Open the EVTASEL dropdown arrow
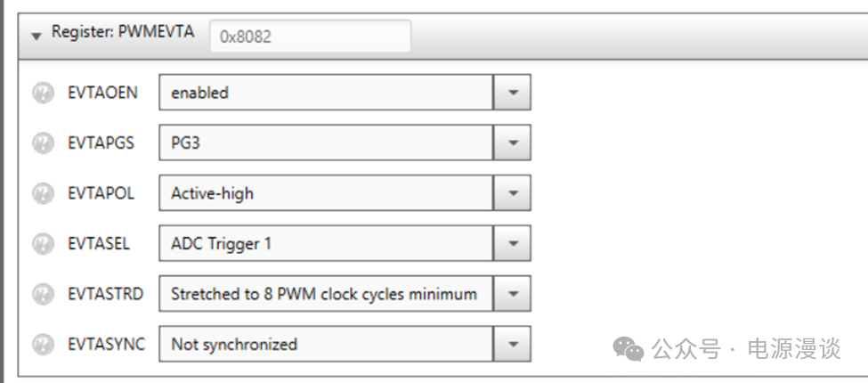This screenshot has width=868, height=383. point(512,243)
